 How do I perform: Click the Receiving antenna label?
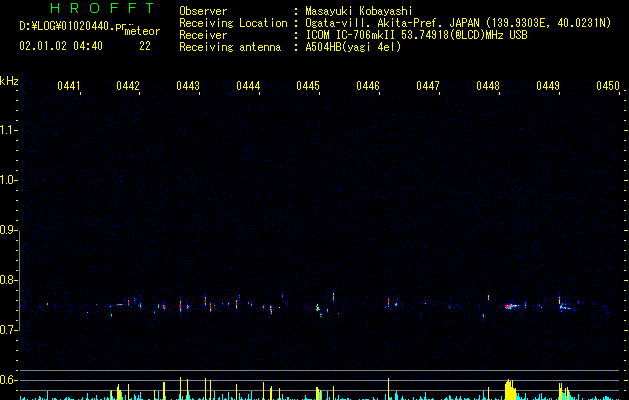tap(230, 47)
